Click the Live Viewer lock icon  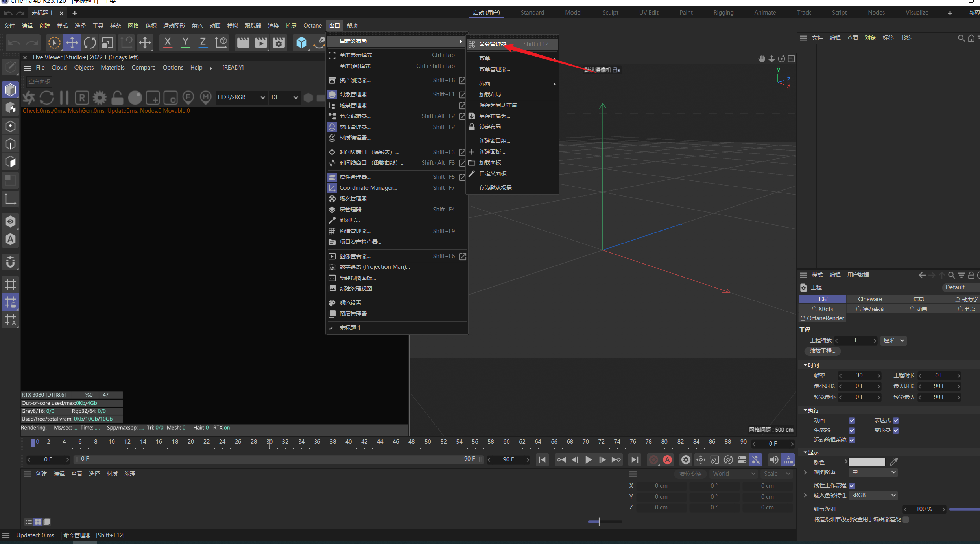[117, 97]
